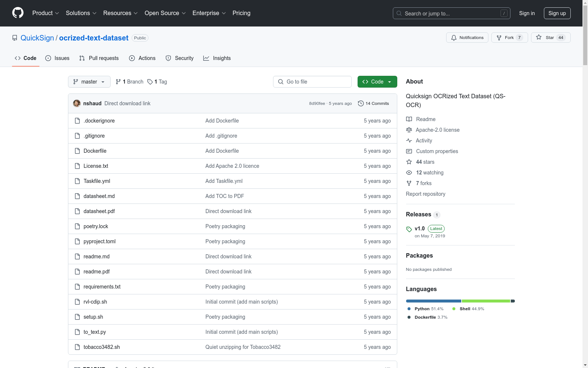
Task: Click the fork icon beside 7 forks
Action: (409, 183)
